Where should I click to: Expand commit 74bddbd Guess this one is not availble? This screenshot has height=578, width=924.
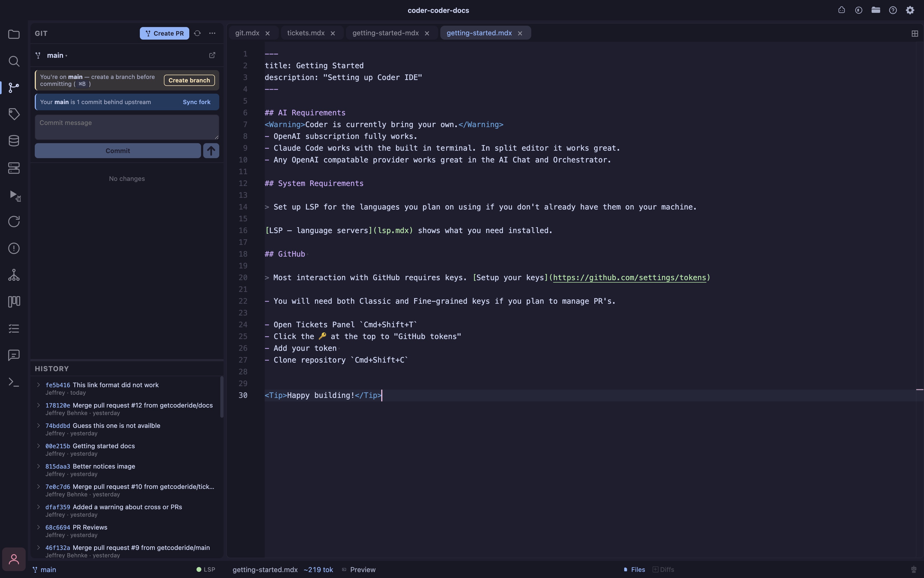(38, 425)
